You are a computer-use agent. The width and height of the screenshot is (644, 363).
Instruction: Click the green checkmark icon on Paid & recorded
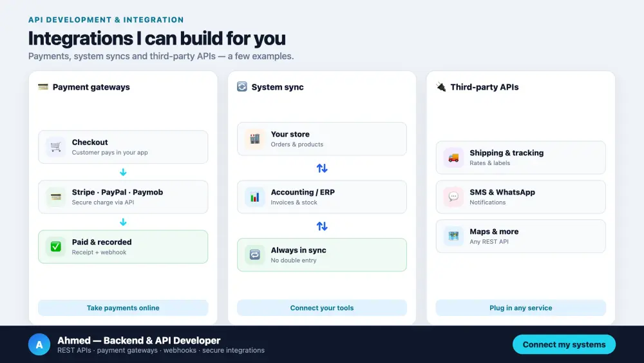[55, 247]
